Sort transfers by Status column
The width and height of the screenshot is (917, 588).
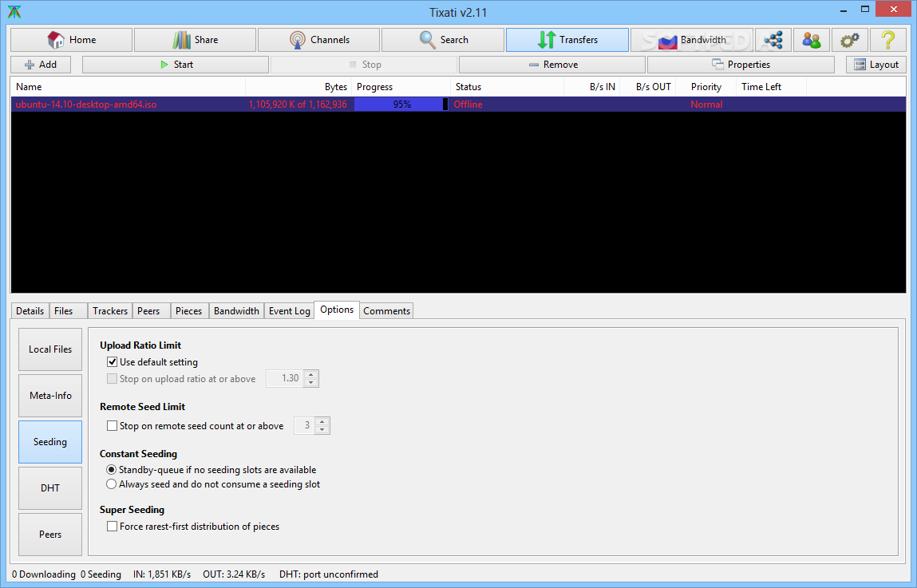point(507,86)
